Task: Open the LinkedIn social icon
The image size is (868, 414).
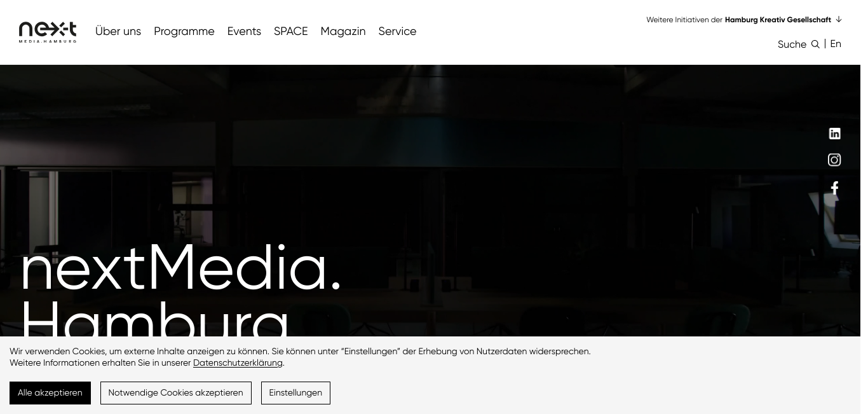Action: 834,134
